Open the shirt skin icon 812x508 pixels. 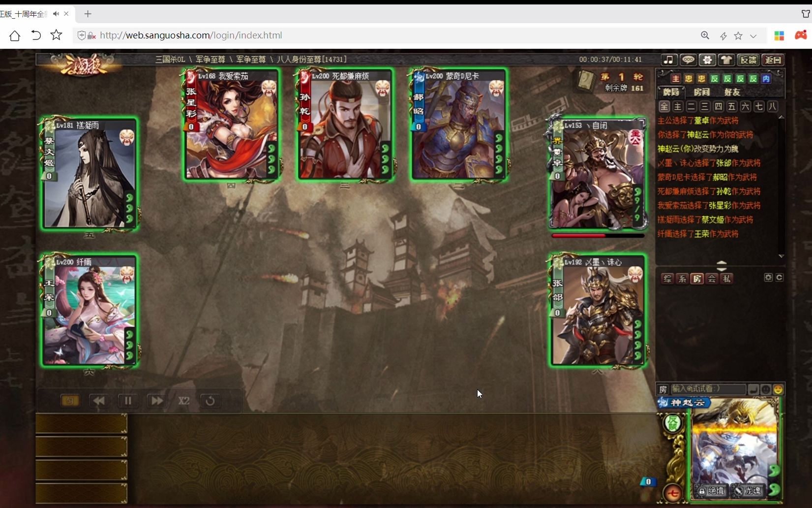[x=726, y=60]
